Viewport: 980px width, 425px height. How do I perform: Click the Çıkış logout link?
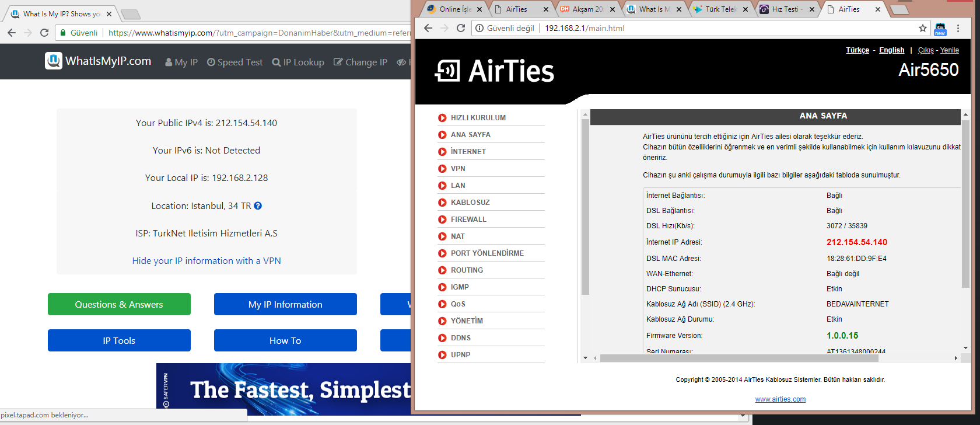click(x=926, y=50)
